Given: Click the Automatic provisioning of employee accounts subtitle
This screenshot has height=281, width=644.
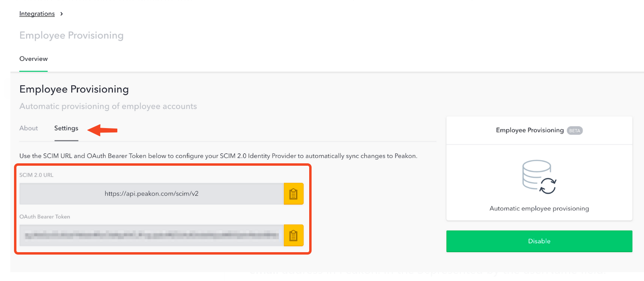Looking at the screenshot, I should 108,106.
